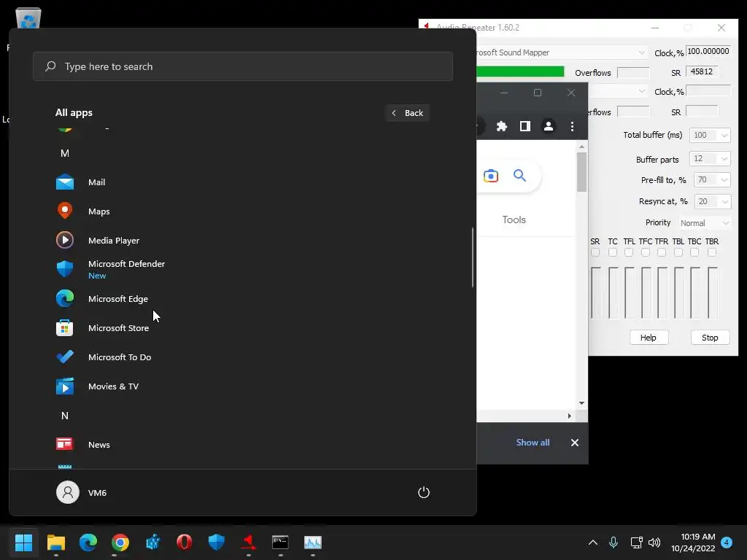
Task: Close the Chrome downloads bar
Action: tap(575, 443)
